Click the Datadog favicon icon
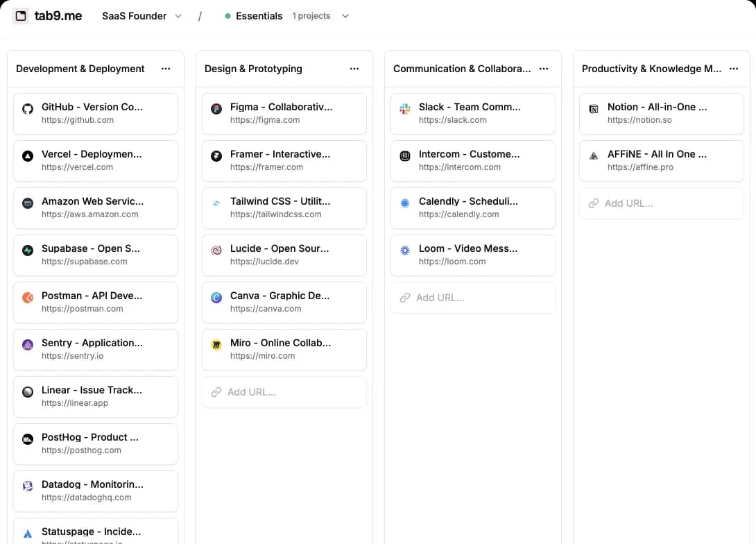This screenshot has width=756, height=544. click(28, 486)
